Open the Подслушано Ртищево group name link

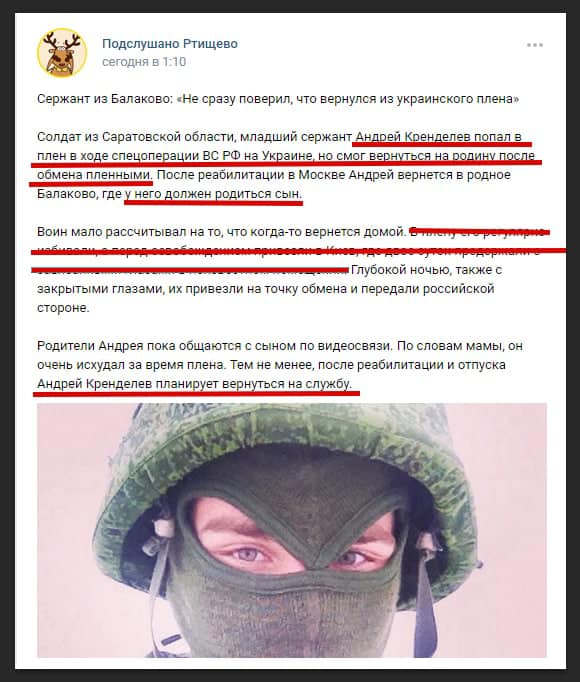click(170, 44)
